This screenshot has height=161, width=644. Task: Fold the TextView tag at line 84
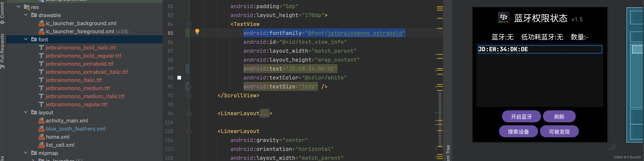[x=189, y=24]
